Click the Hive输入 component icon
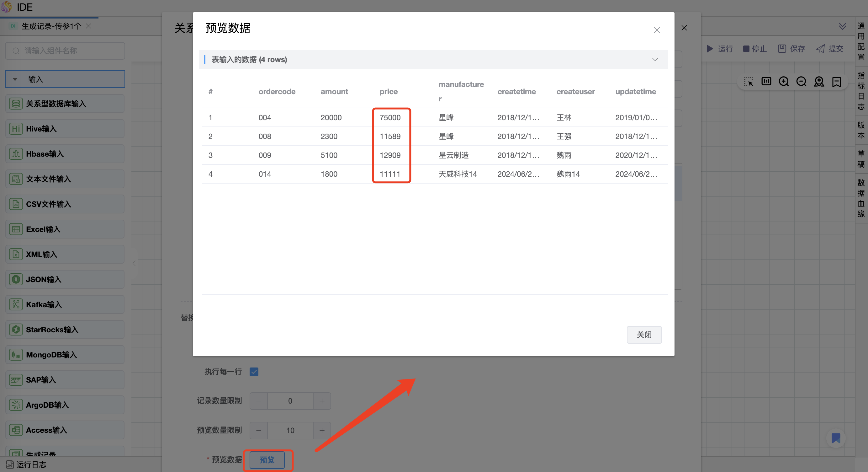Viewport: 868px width, 472px height. click(x=16, y=129)
